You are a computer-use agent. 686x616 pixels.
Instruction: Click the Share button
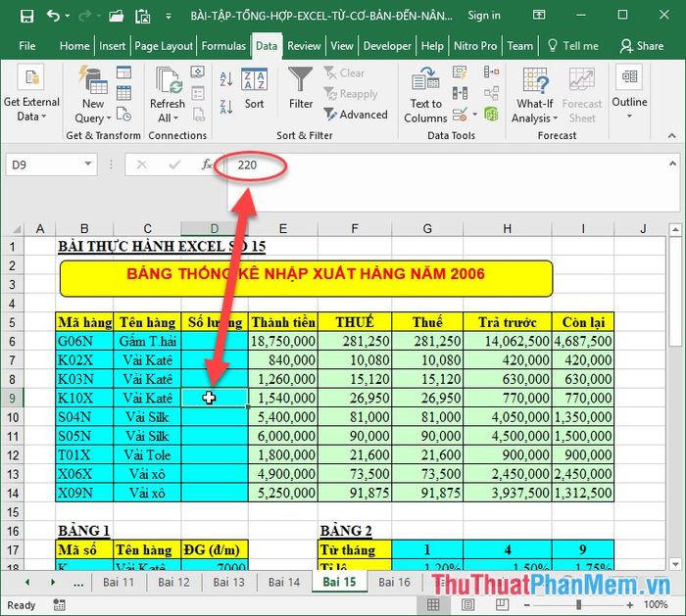(642, 46)
